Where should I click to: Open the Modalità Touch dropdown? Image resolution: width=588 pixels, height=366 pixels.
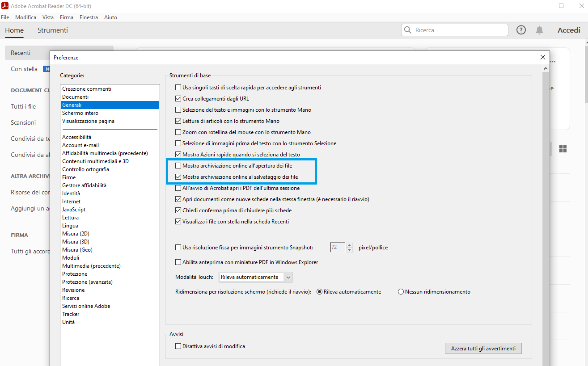[255, 277]
